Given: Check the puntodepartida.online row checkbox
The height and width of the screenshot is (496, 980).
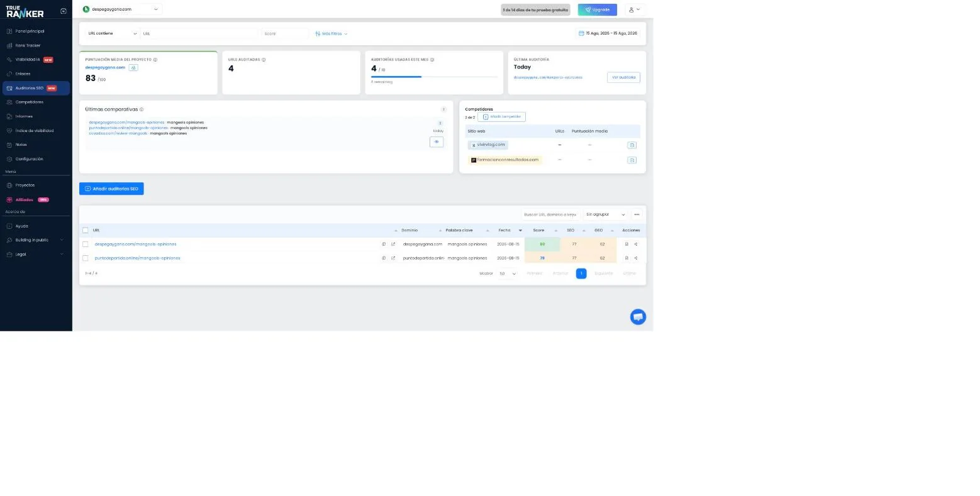Looking at the screenshot, I should pos(86,258).
